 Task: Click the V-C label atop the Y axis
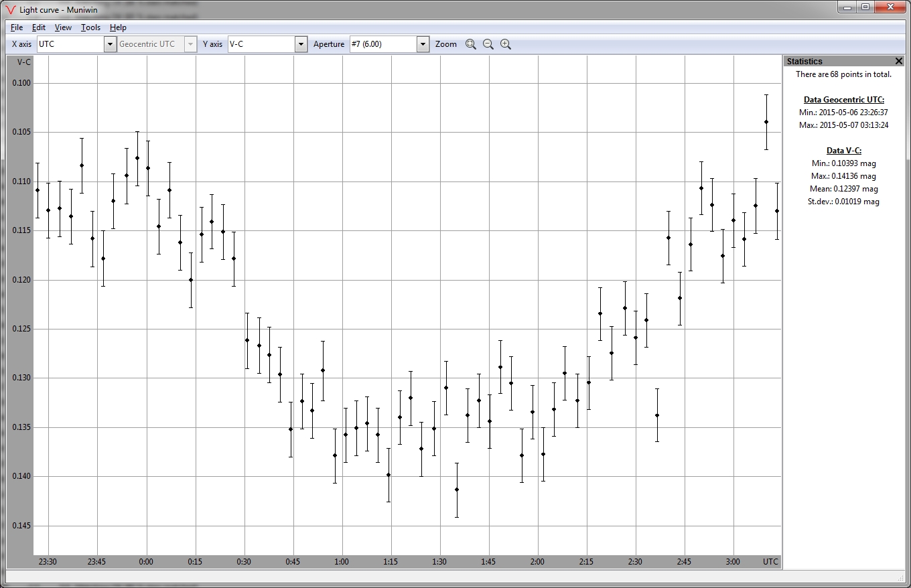click(x=23, y=62)
